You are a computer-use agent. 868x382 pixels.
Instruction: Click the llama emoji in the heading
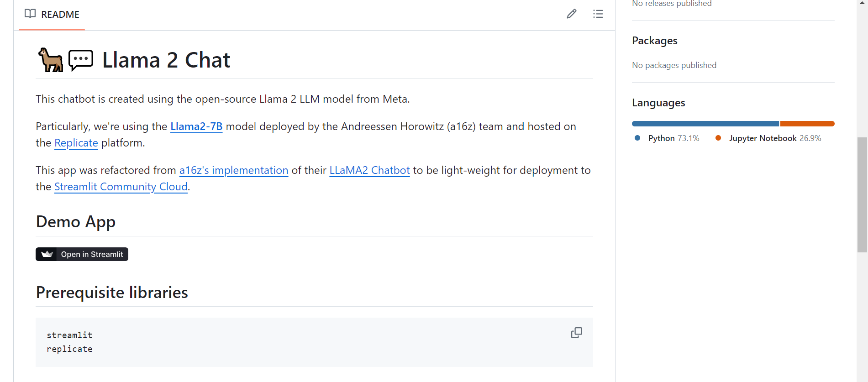point(50,60)
